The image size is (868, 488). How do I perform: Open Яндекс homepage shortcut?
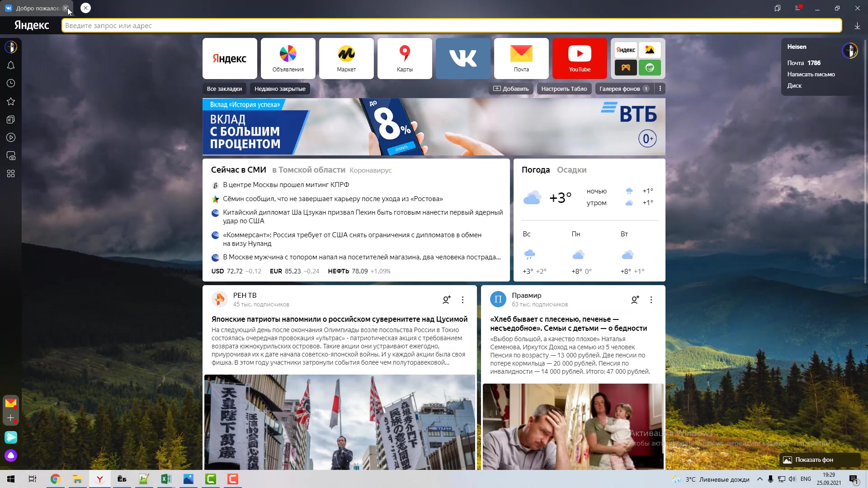230,58
